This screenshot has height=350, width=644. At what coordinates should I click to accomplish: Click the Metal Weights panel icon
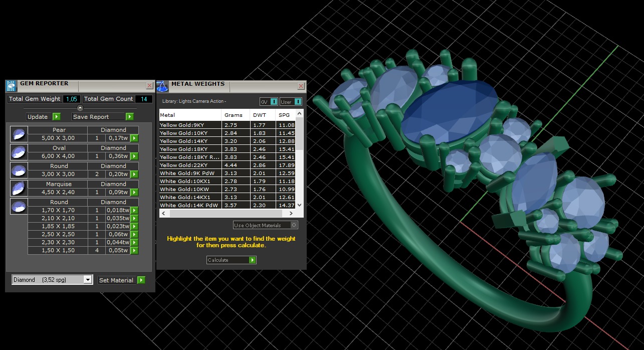(162, 86)
